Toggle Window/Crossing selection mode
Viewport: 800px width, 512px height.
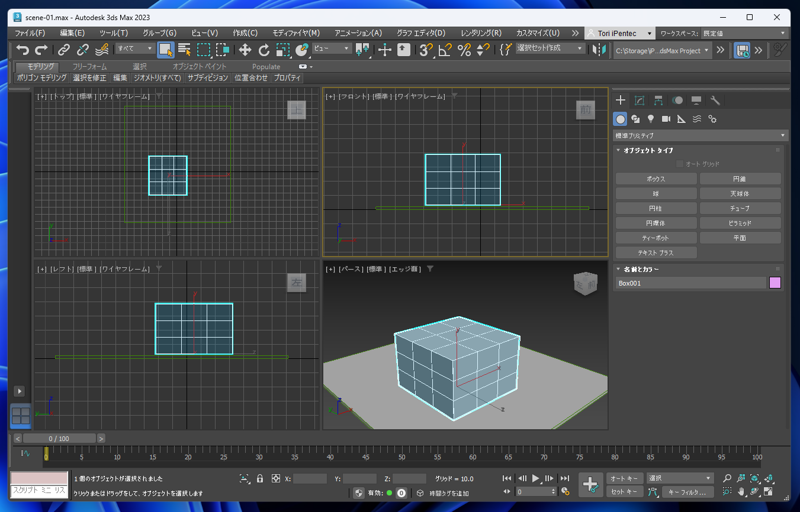click(222, 49)
